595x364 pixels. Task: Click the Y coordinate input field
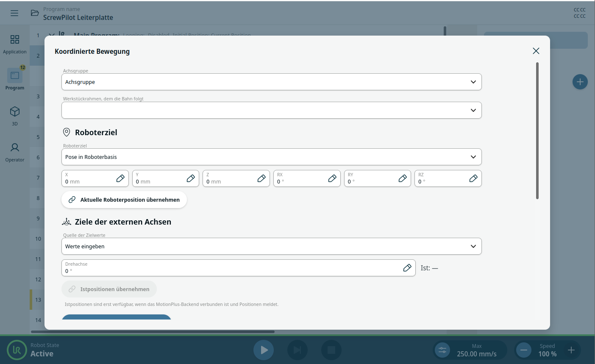166,178
